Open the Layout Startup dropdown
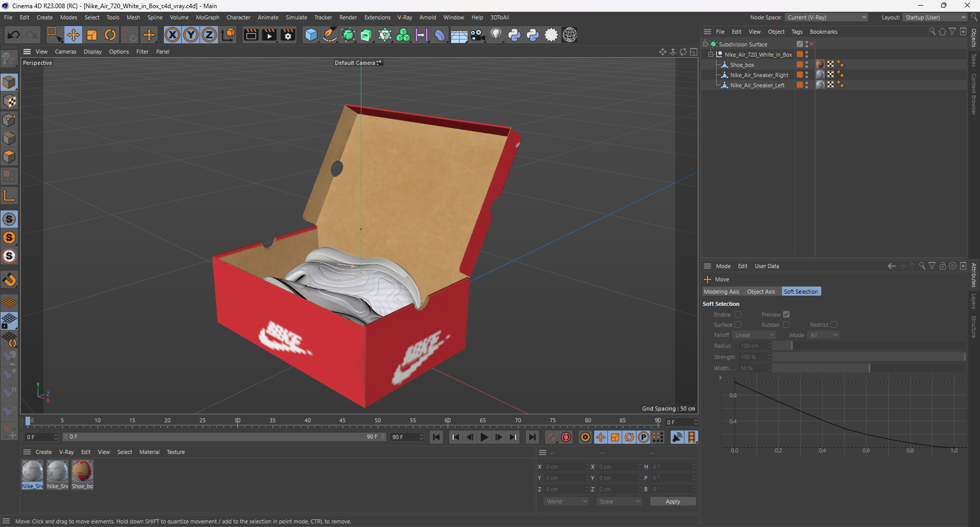The height and width of the screenshot is (527, 980). point(935,17)
